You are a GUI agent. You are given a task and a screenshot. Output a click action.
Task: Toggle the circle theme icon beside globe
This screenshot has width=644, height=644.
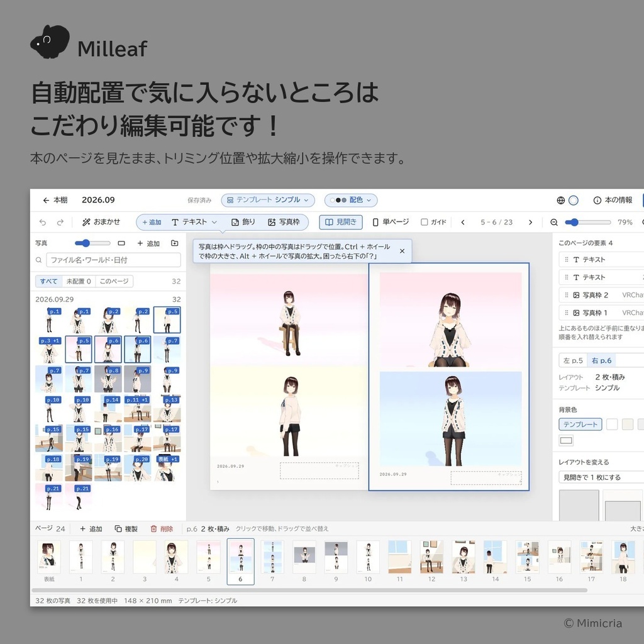tap(574, 200)
